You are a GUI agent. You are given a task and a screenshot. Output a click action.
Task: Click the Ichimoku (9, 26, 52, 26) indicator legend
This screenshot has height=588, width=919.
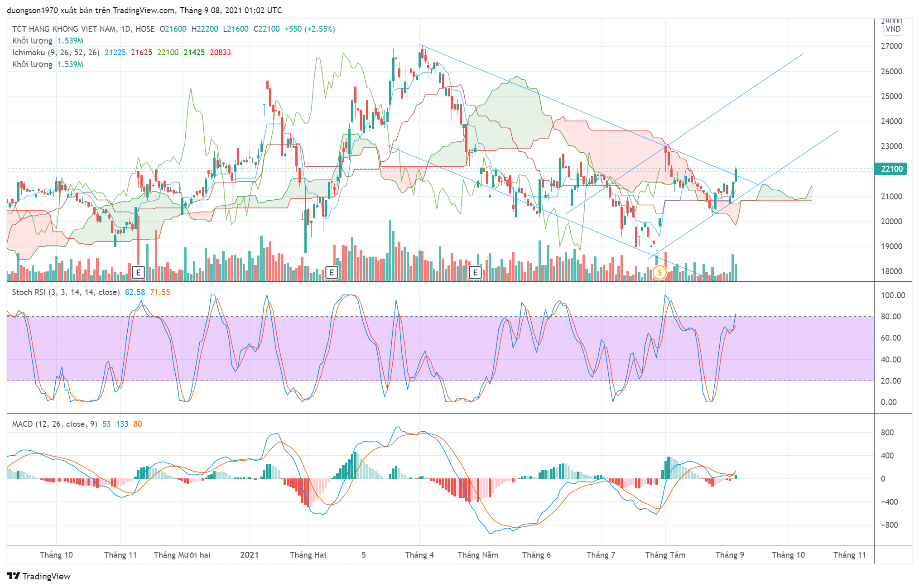[56, 53]
